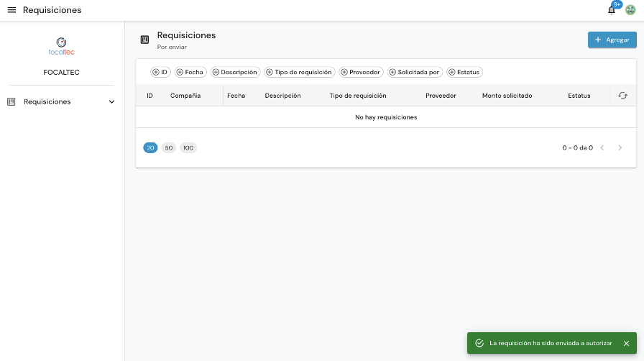This screenshot has height=361, width=644.
Task: Click the Proveedor column header
Action: 441,96
